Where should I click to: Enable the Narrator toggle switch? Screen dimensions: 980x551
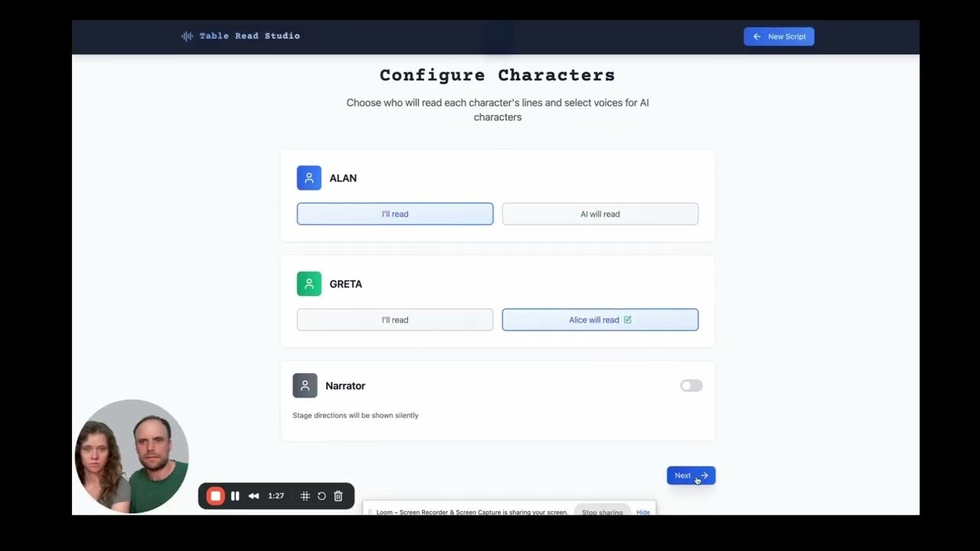[691, 386]
